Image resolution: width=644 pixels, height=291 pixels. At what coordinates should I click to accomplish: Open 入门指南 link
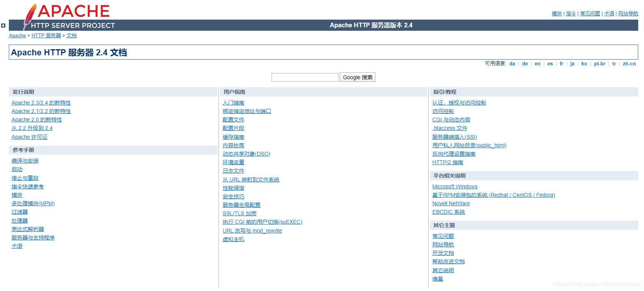pos(234,103)
